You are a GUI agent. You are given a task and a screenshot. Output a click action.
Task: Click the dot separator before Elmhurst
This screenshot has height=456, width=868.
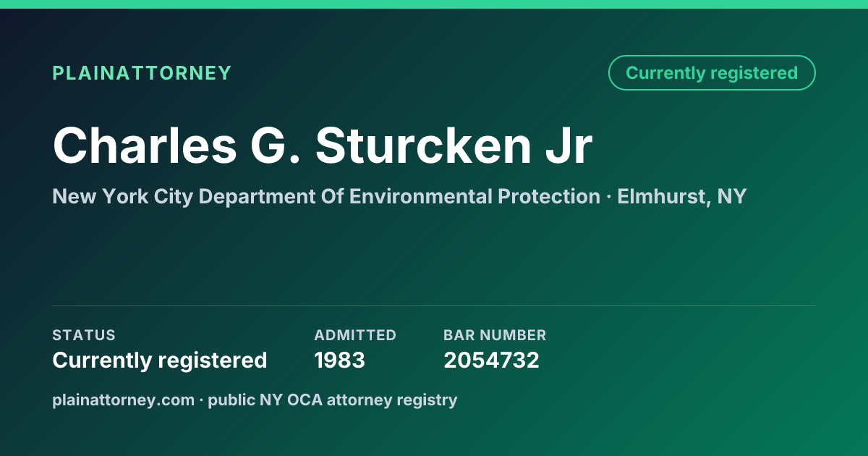click(x=608, y=197)
